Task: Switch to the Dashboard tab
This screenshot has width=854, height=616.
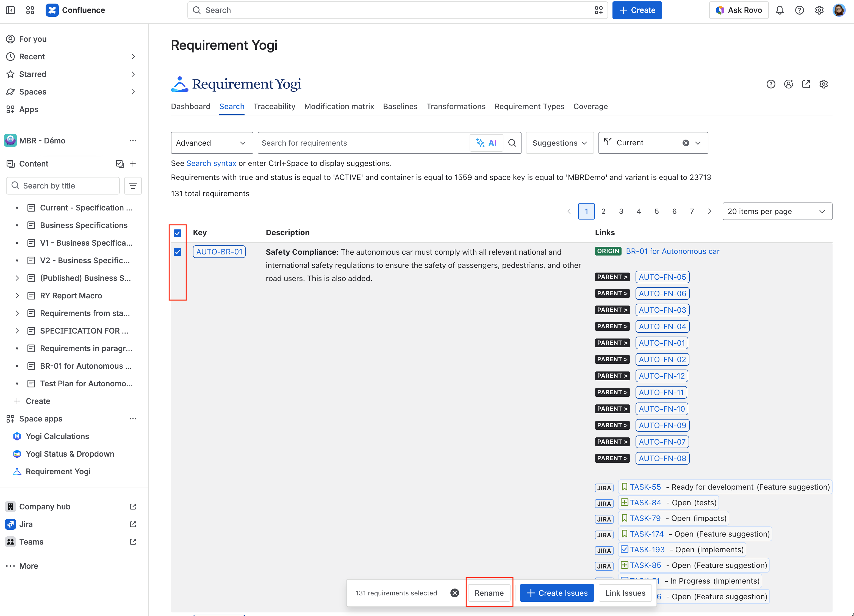Action: tap(190, 106)
